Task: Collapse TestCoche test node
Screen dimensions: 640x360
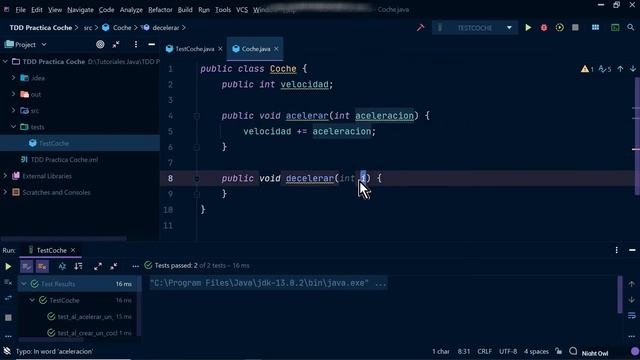Action: tap(32, 300)
